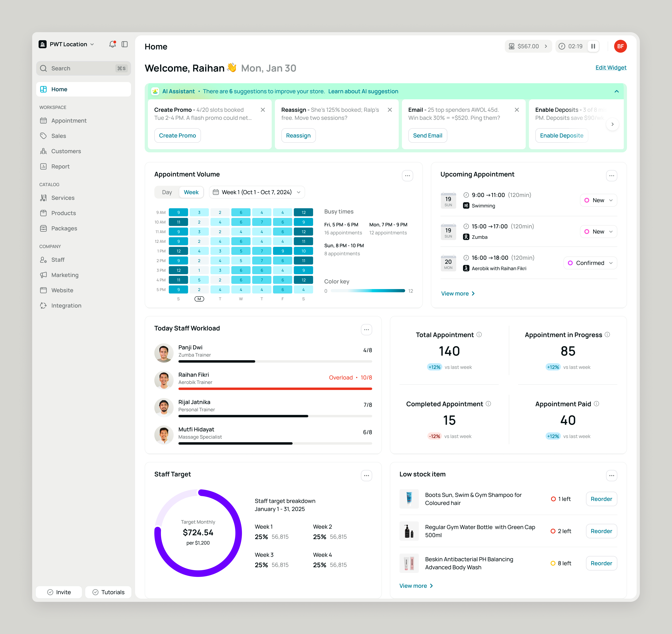Click the Tutorials button
Viewport: 672px width, 634px height.
[108, 592]
